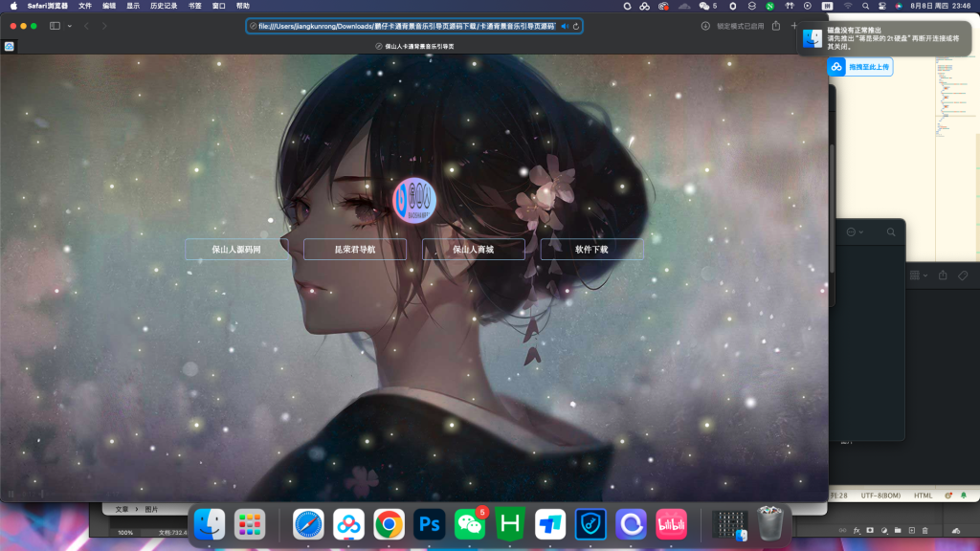Click the 磁盘没有正常推出 notification

point(883,38)
